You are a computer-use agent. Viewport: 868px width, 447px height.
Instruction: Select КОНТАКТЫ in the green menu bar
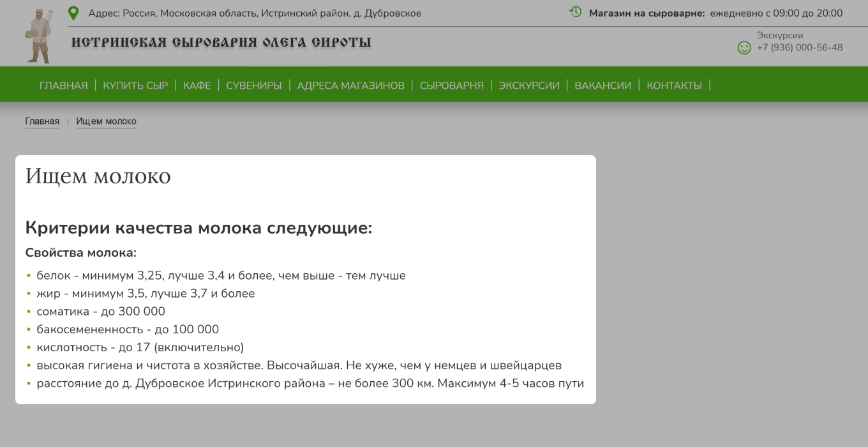pos(673,84)
